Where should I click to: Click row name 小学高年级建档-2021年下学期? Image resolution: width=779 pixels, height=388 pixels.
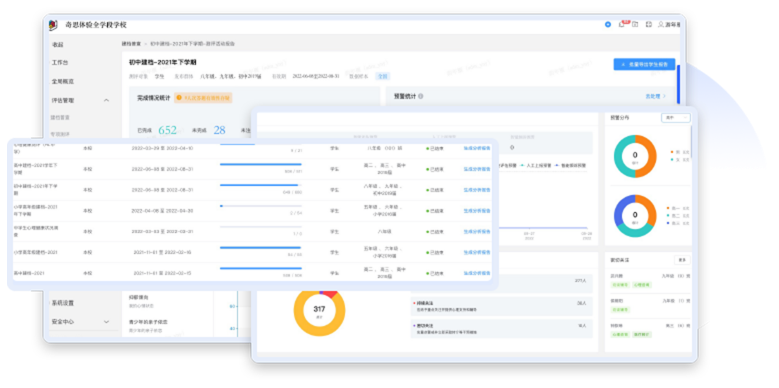coord(36,210)
